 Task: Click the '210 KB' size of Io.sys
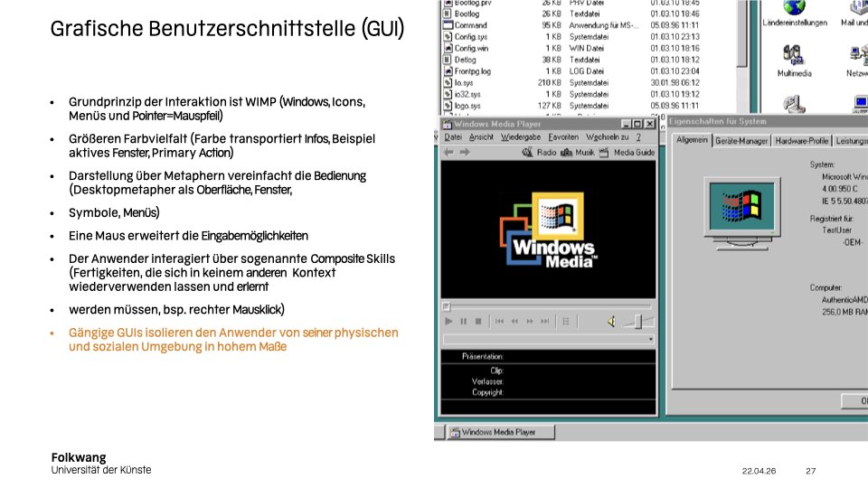[x=549, y=83]
